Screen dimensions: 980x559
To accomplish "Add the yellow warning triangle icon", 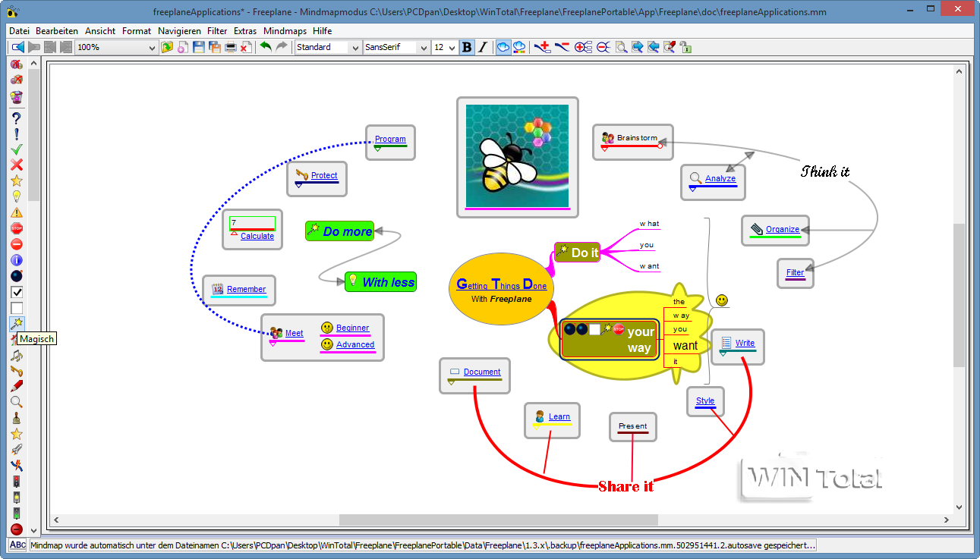I will (x=16, y=213).
